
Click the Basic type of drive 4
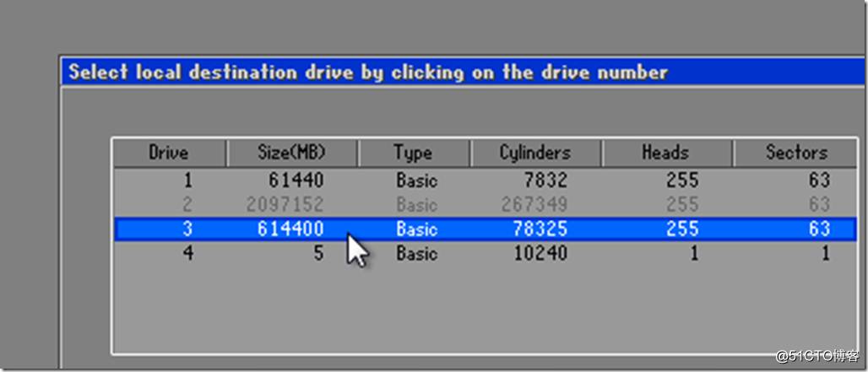click(x=416, y=253)
